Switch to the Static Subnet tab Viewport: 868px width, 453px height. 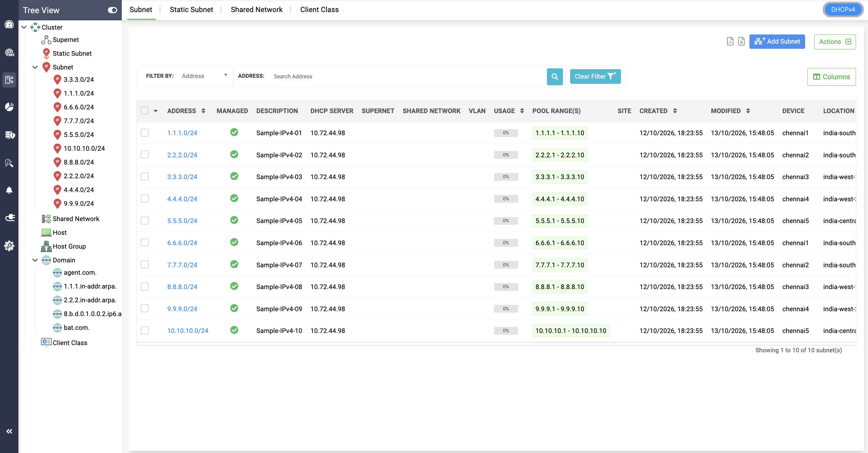(191, 10)
